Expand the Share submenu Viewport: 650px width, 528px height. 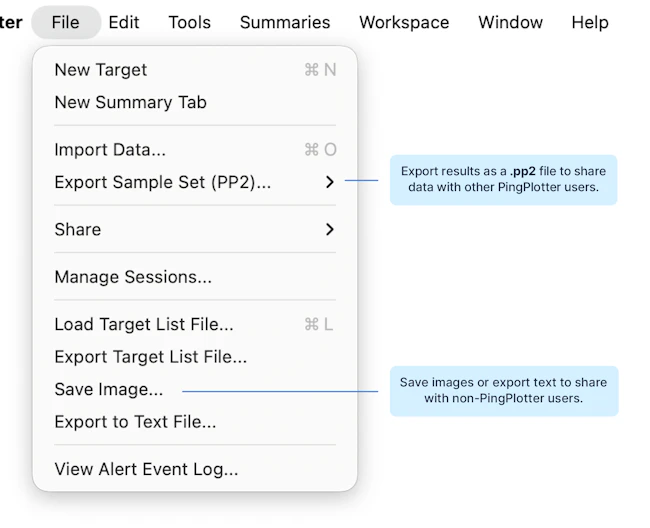(195, 229)
